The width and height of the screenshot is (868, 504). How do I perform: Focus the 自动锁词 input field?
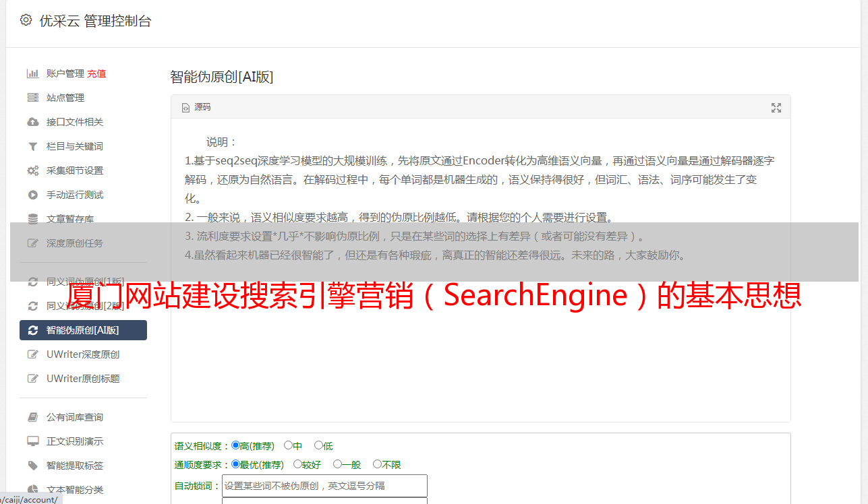point(324,486)
